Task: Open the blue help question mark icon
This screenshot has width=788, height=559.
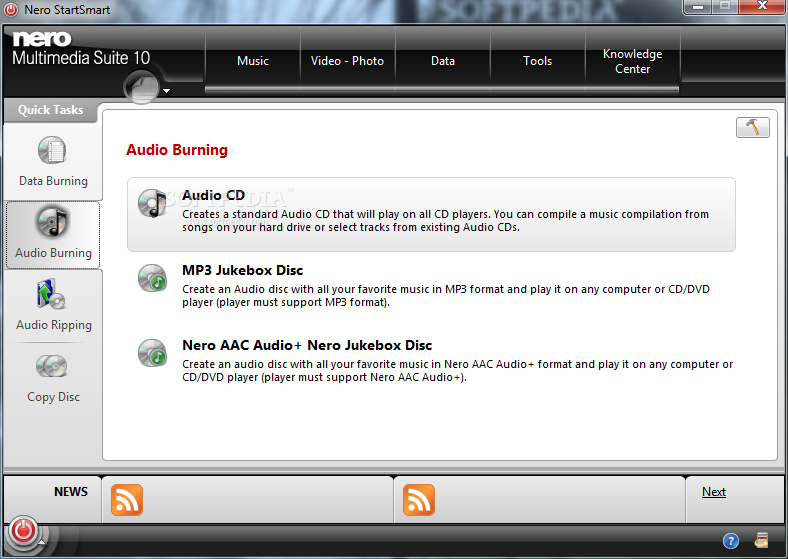Action: pyautogui.click(x=731, y=541)
